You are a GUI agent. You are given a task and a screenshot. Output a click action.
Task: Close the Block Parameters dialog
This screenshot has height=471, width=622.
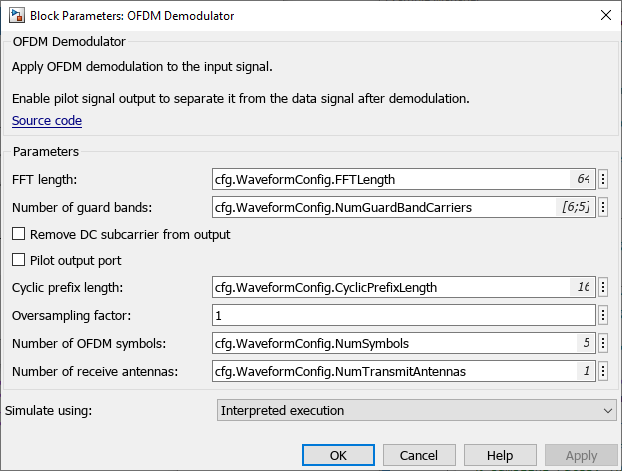pos(604,15)
